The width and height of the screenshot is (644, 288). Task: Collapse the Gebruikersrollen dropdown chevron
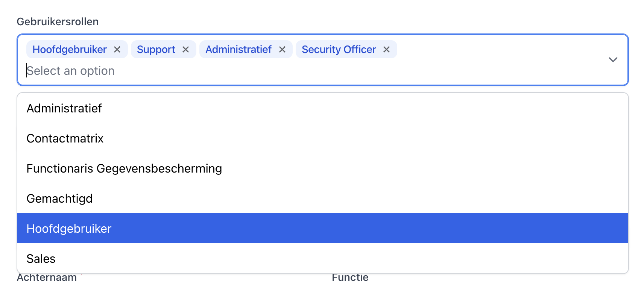point(613,60)
